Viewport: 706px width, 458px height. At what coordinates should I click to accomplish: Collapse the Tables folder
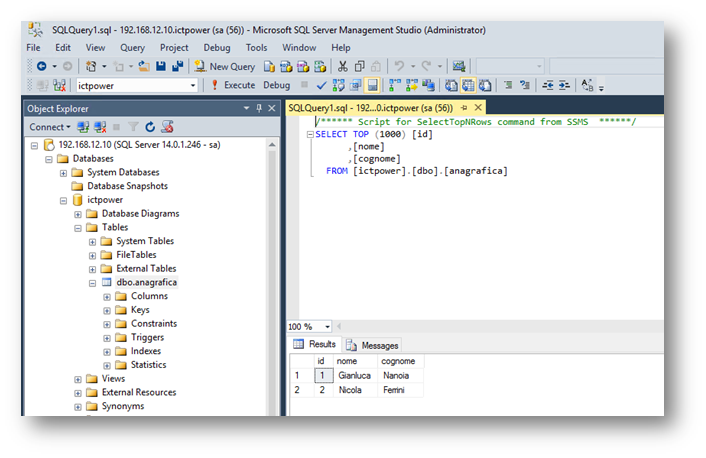point(78,228)
